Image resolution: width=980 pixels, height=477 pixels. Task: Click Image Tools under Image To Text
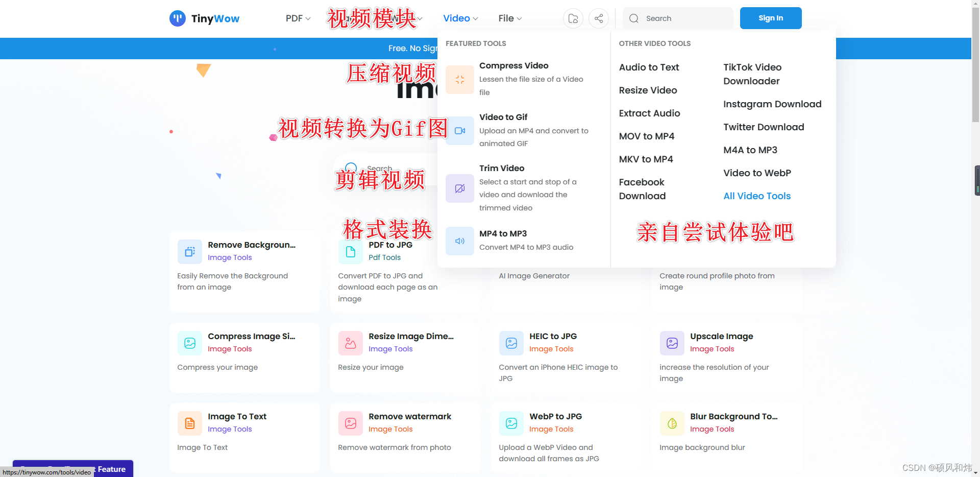(230, 430)
